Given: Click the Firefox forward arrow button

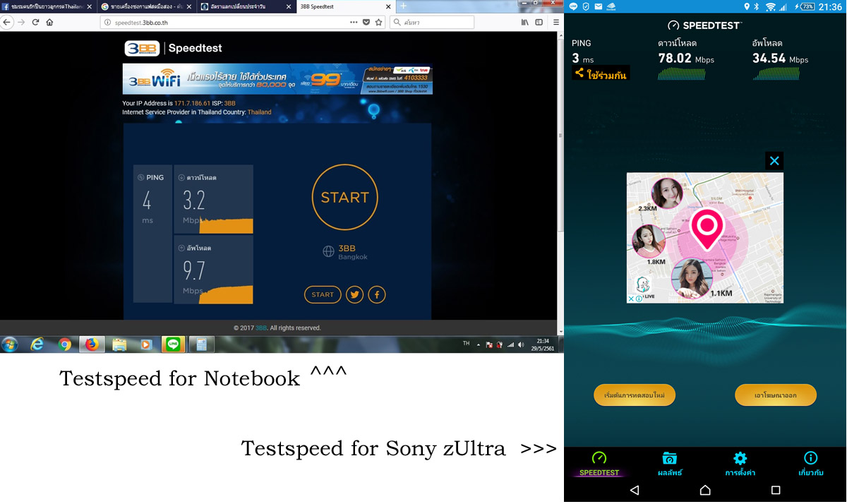Looking at the screenshot, I should (x=20, y=22).
